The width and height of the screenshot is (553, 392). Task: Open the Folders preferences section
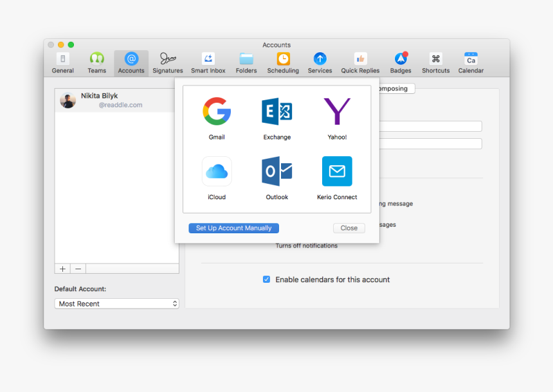click(x=246, y=62)
